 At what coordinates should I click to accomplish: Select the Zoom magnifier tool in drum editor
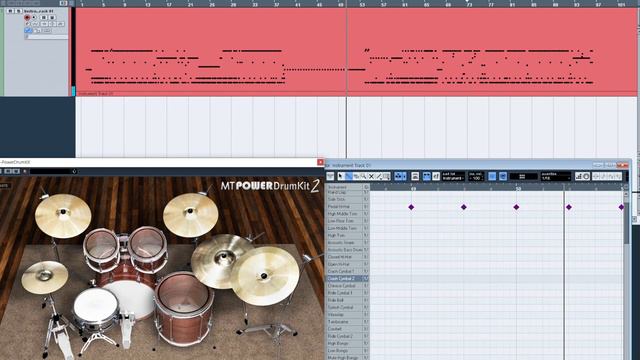pos(363,176)
